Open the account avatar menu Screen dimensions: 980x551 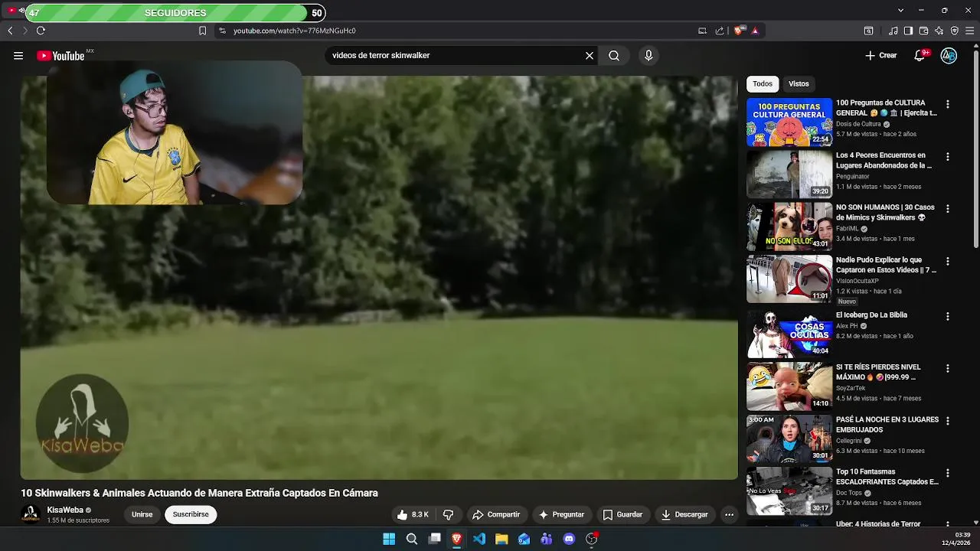(x=949, y=56)
